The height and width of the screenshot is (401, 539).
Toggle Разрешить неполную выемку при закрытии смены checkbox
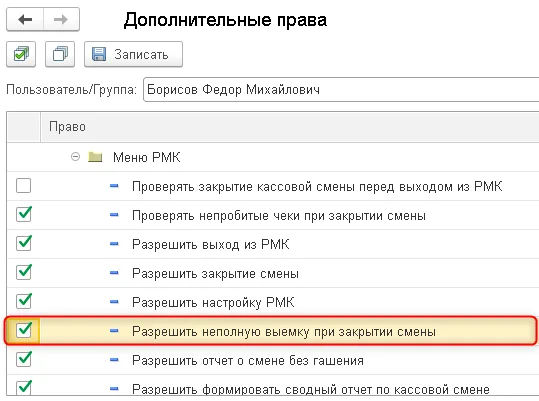(x=23, y=330)
